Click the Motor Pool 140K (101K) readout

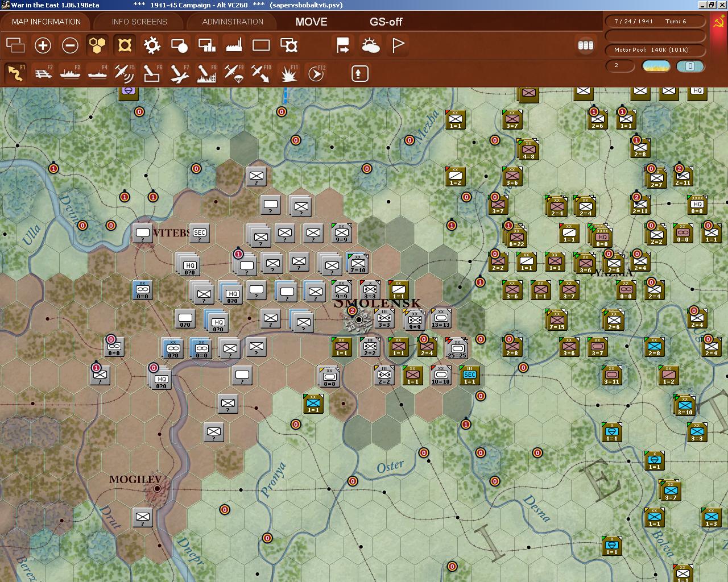656,50
